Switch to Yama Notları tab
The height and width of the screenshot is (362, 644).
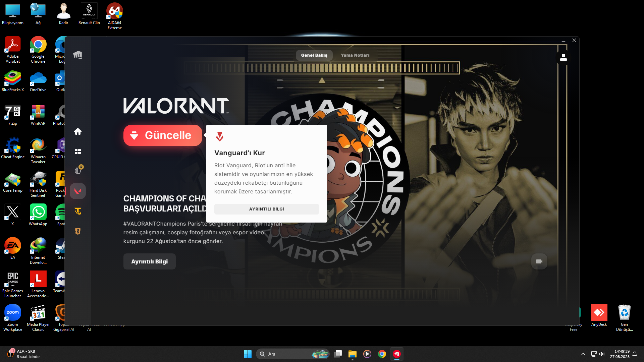tap(355, 55)
